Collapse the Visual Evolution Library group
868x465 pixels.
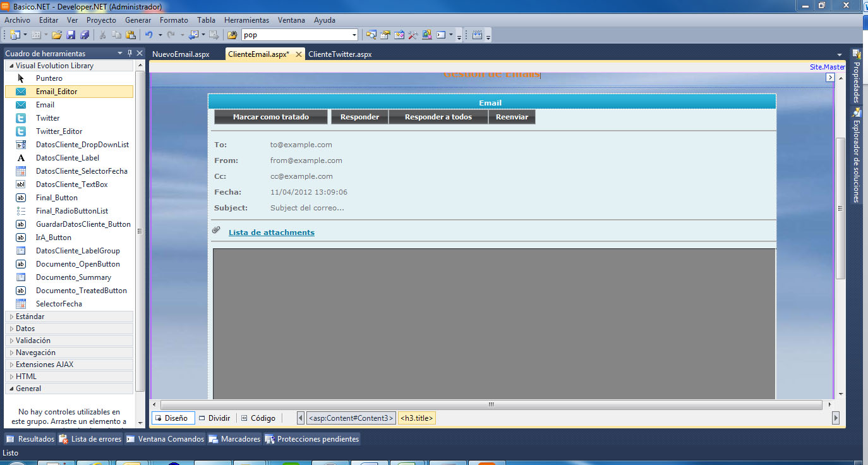(11, 66)
